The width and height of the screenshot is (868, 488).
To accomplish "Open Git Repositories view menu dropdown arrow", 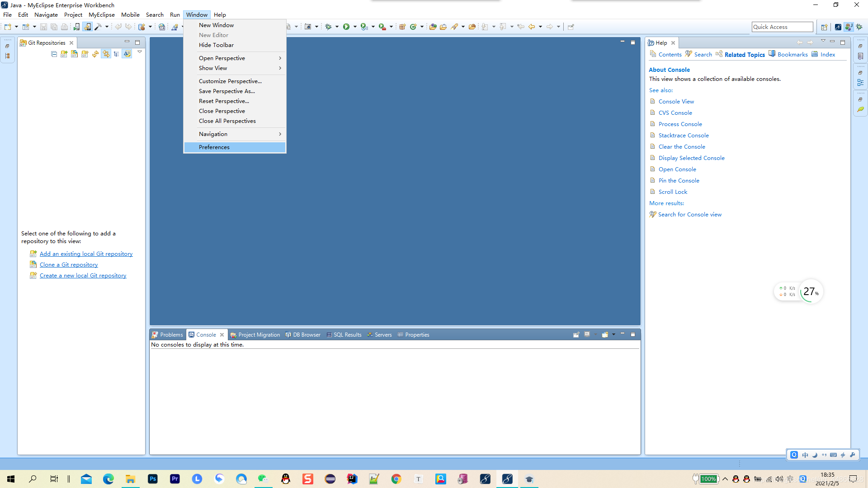I will coord(140,52).
